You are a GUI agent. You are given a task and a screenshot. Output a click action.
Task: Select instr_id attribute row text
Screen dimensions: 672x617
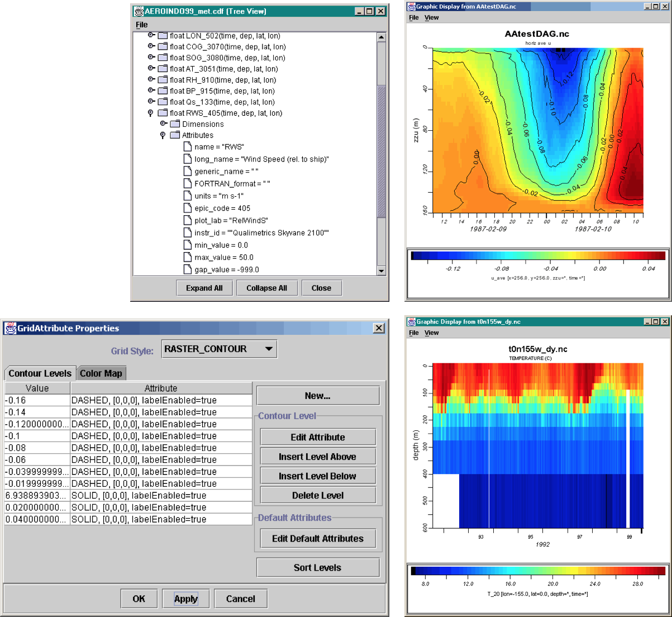261,232
